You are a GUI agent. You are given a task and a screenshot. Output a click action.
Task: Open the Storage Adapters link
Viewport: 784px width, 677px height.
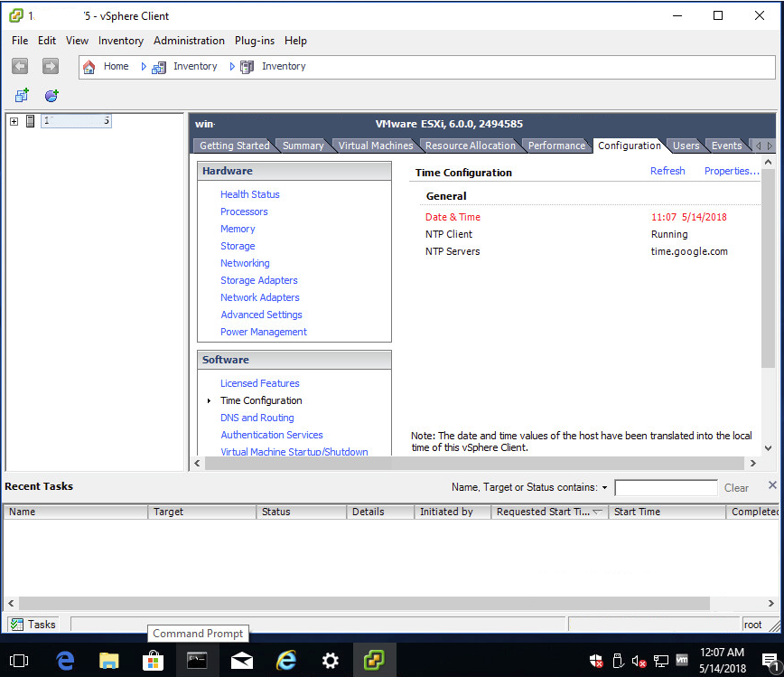259,280
